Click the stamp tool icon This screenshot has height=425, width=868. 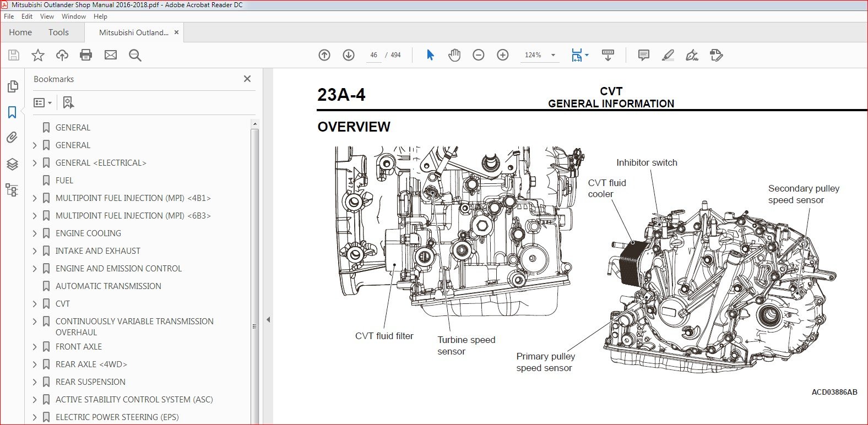point(716,55)
